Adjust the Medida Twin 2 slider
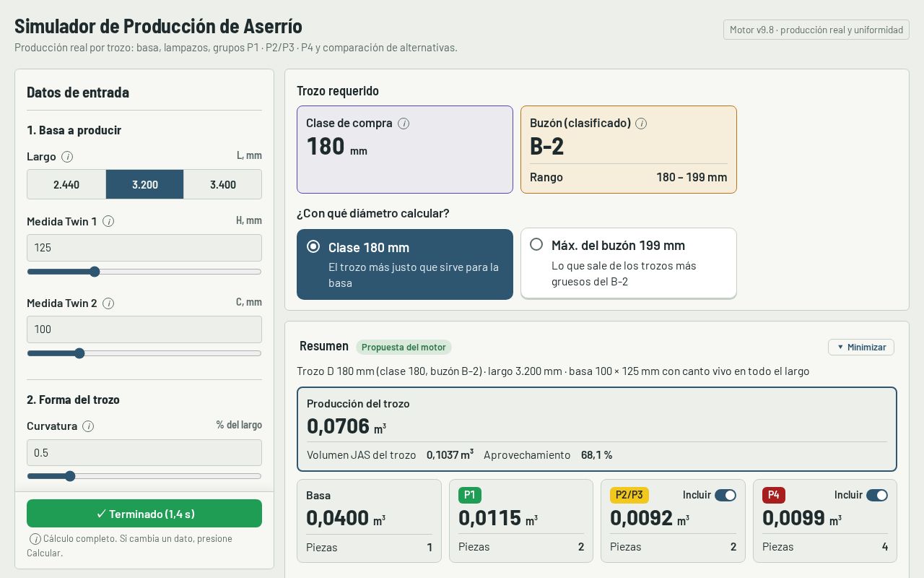This screenshot has width=924, height=578. pyautogui.click(x=144, y=353)
